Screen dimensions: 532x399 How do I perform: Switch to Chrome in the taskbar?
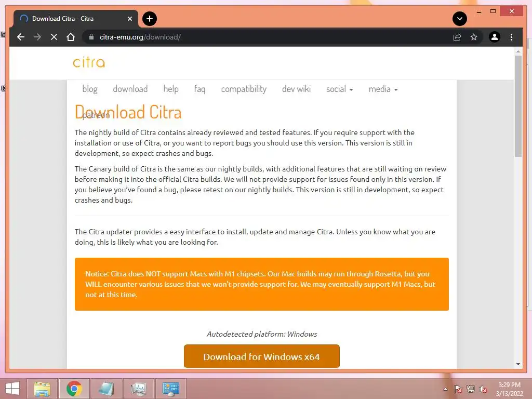click(74, 389)
